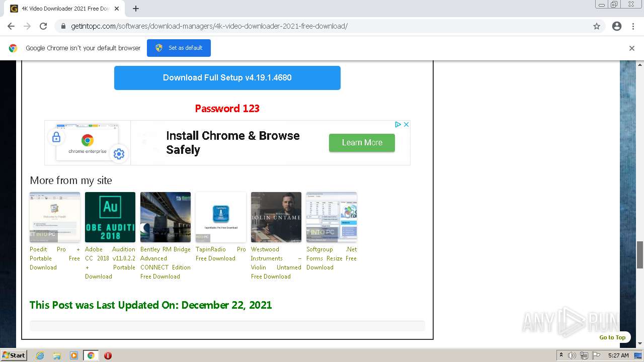Click Download Full Setup v4.19.1.4680 button
The height and width of the screenshot is (362, 644).
tap(227, 78)
